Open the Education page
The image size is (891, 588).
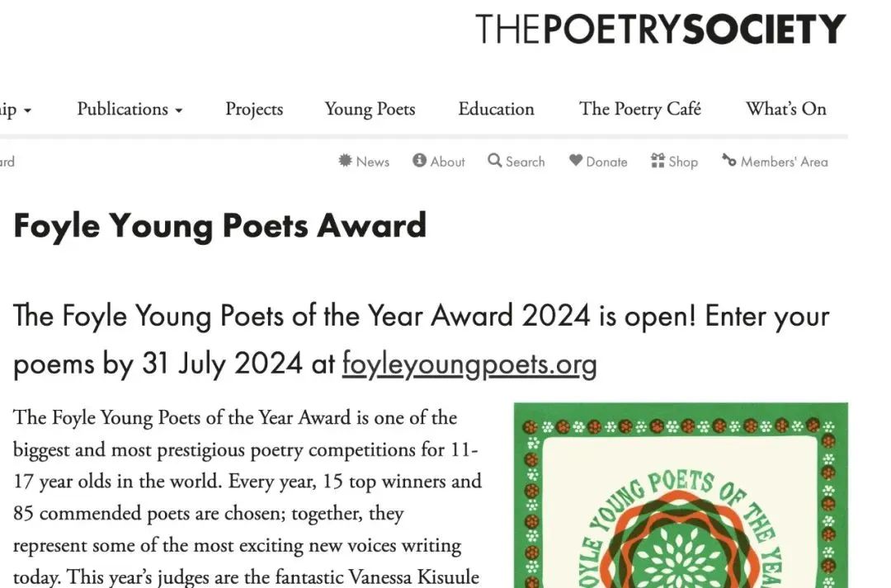pyautogui.click(x=496, y=109)
